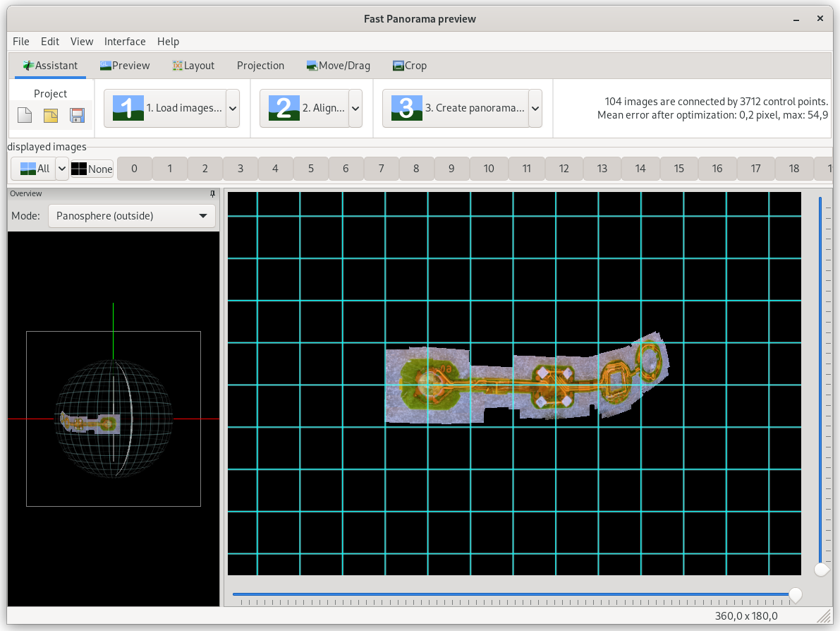Pin the Overview panel

point(212,193)
